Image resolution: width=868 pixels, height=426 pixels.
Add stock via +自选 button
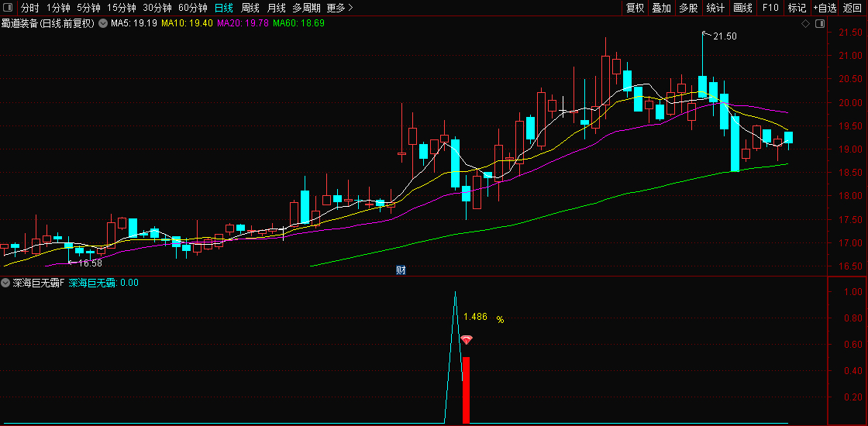[825, 8]
